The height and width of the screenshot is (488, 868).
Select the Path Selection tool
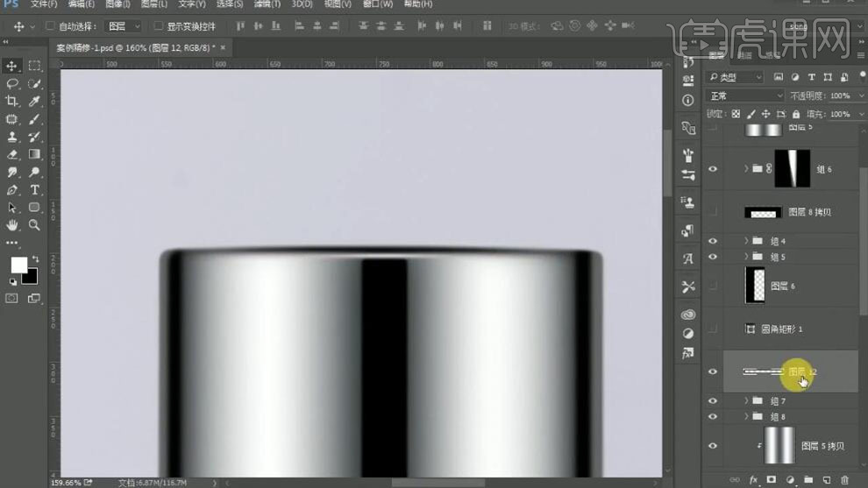(11, 208)
